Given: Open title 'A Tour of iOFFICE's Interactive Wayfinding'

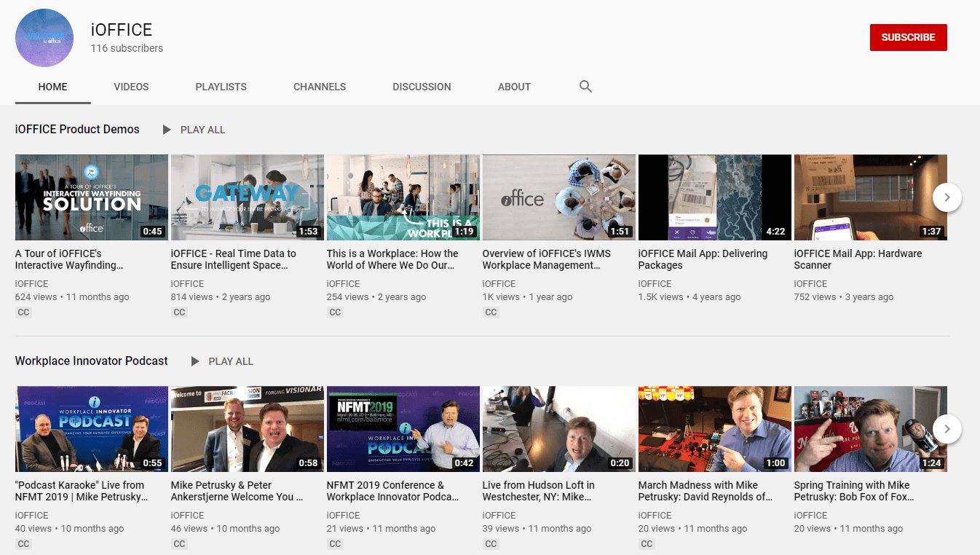Looking at the screenshot, I should [x=69, y=259].
